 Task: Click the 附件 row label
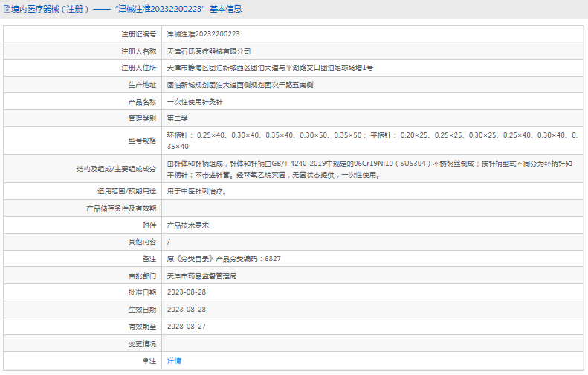(149, 225)
